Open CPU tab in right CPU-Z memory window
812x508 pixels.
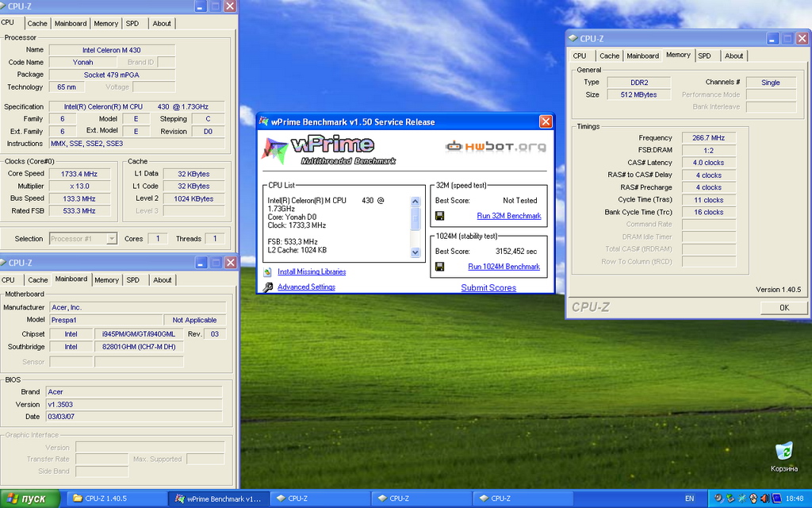(x=580, y=56)
